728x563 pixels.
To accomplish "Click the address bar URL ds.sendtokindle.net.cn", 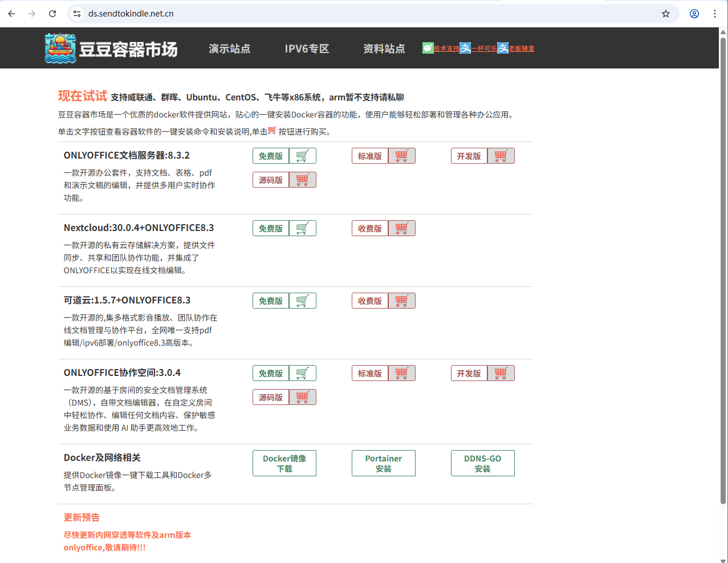I will [x=131, y=14].
